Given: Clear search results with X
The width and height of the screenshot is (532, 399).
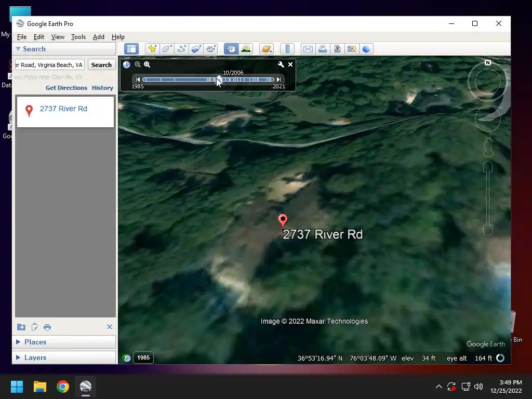Looking at the screenshot, I should pos(110,327).
